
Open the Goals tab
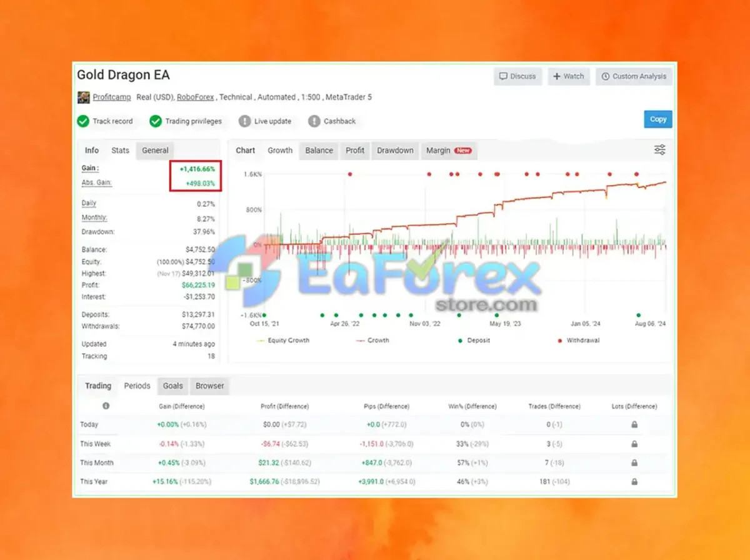(x=173, y=386)
